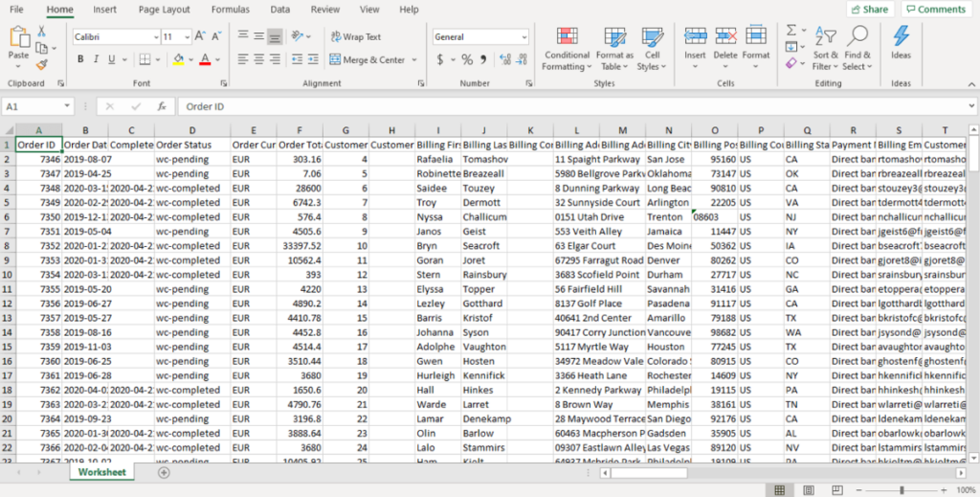This screenshot has height=497, width=980.
Task: Open the font size 11 dropdown
Action: pos(188,37)
